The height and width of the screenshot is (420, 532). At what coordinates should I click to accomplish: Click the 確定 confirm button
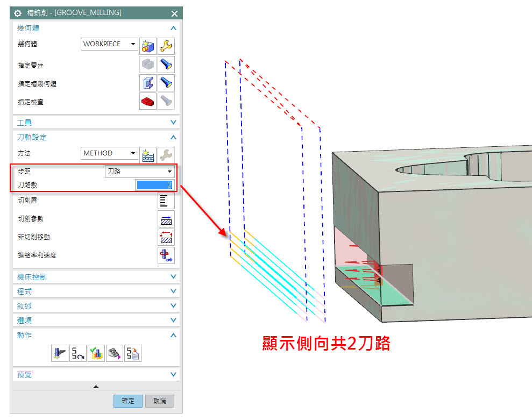tap(128, 401)
